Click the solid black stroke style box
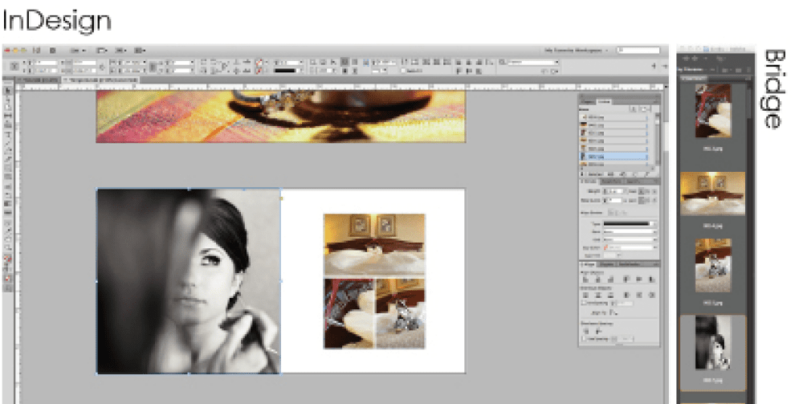Screen dimensions: 803x404 (287, 71)
